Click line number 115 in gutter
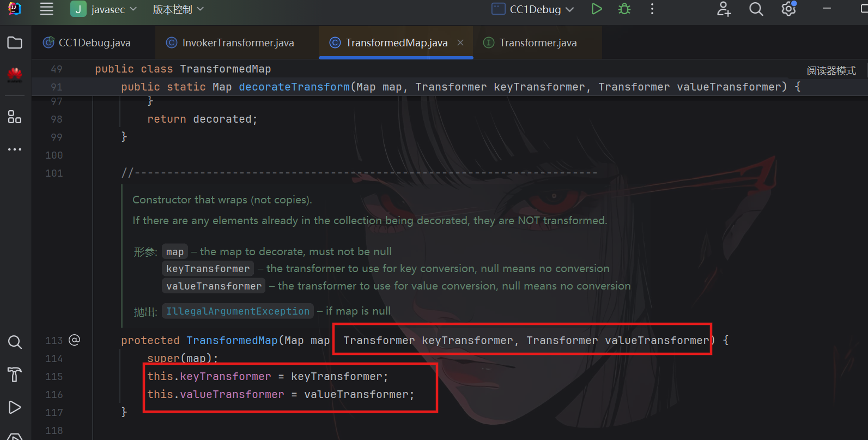 [x=54, y=376]
